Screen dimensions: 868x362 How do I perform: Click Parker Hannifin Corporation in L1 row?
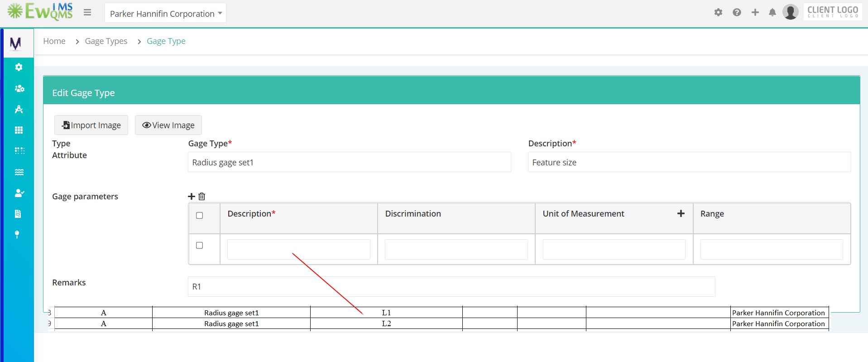click(778, 313)
